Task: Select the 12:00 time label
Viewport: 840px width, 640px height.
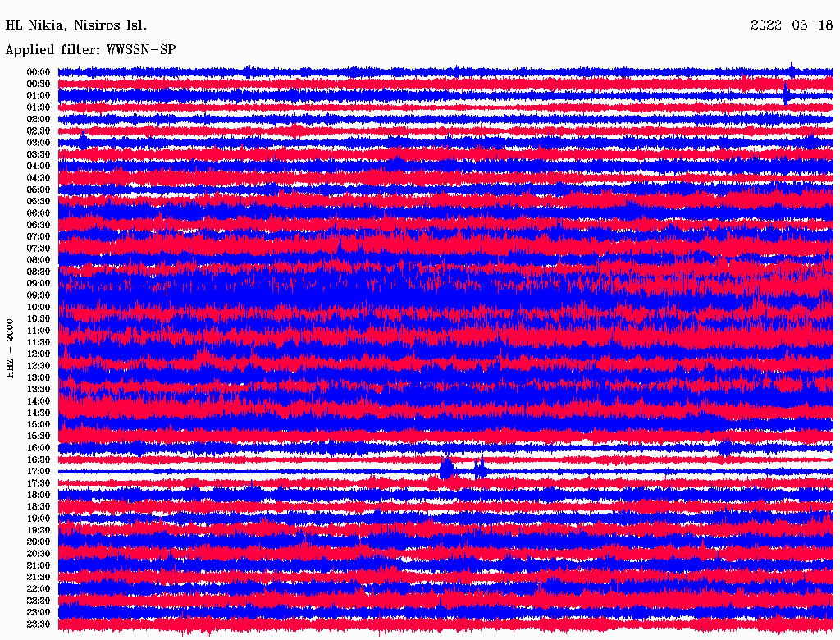Action: pos(38,354)
